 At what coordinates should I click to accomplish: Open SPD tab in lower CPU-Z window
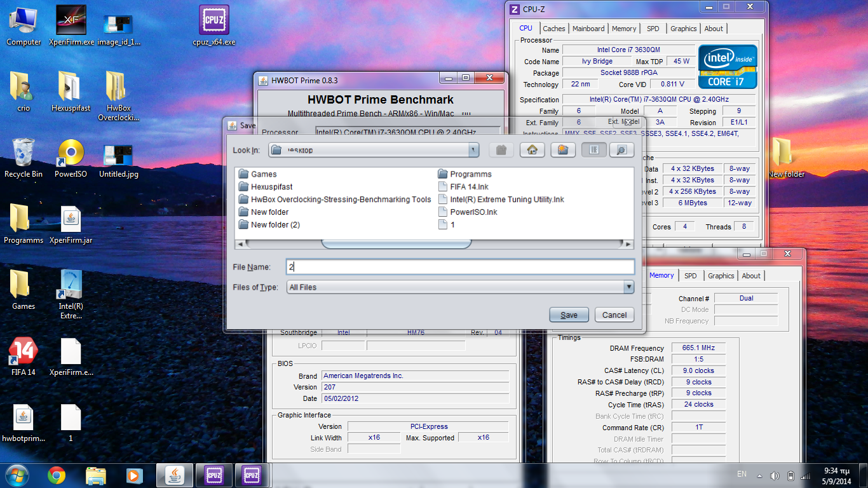coord(690,276)
